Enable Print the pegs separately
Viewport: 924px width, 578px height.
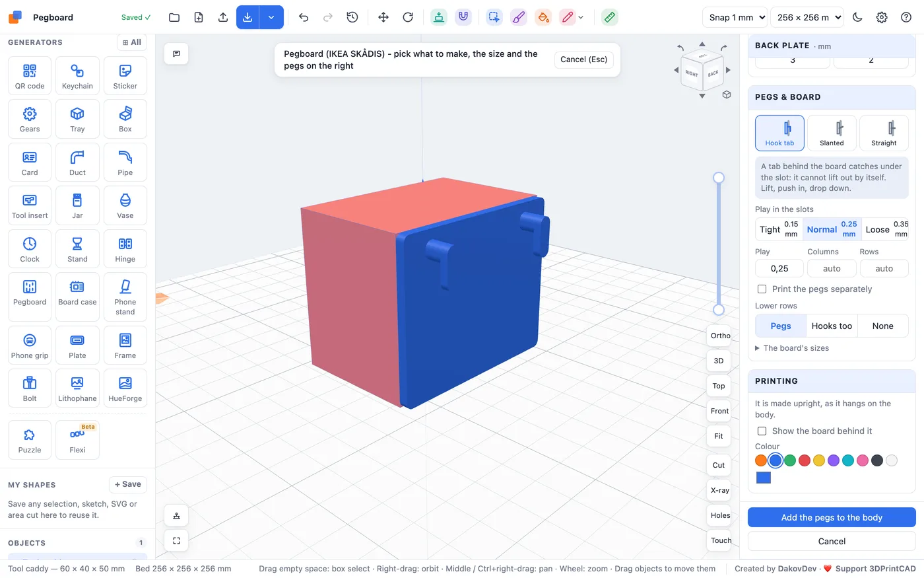[762, 289]
